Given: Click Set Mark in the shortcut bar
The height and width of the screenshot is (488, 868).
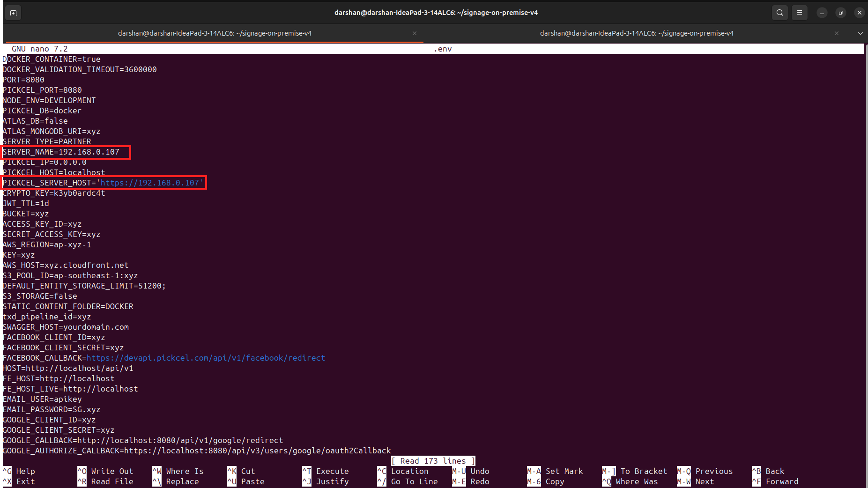Looking at the screenshot, I should pos(564,471).
